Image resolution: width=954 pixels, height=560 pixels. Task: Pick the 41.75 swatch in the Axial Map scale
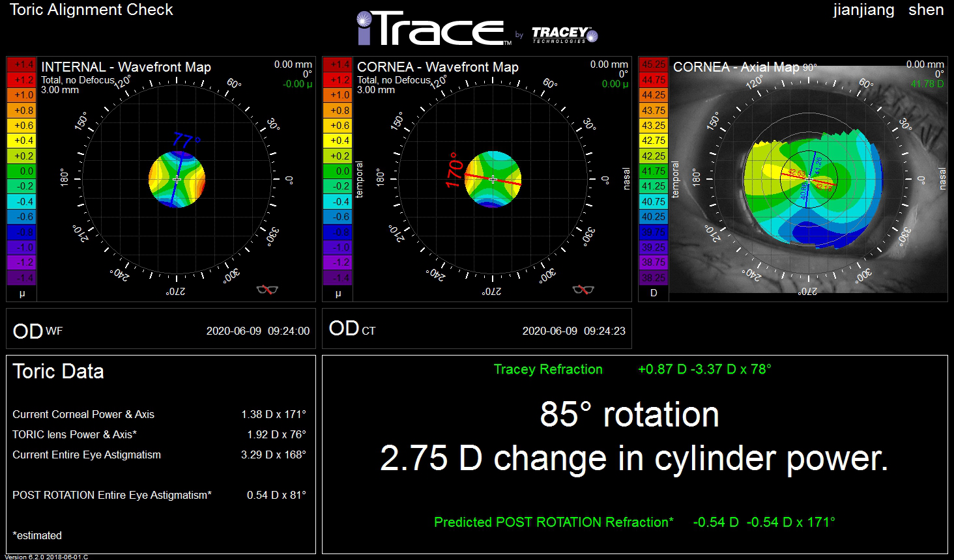point(654,171)
